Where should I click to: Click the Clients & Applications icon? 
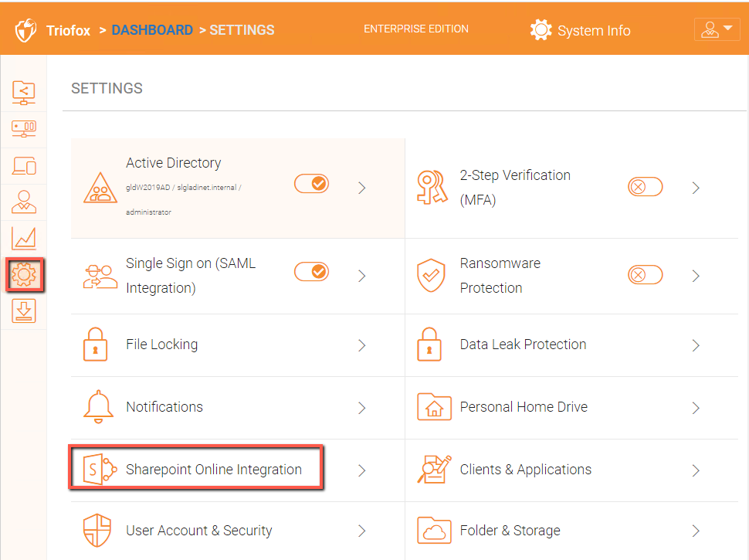pyautogui.click(x=434, y=469)
